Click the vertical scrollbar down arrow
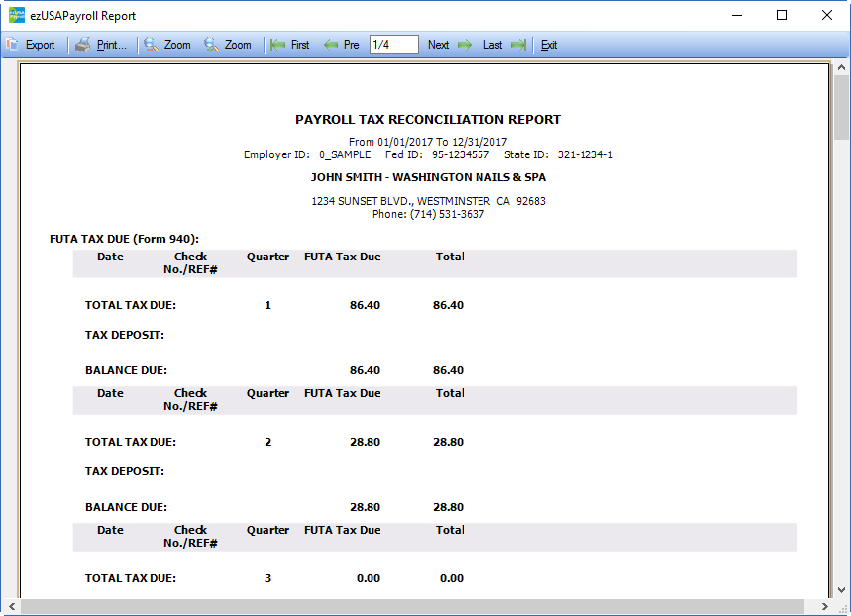This screenshot has width=851, height=616. click(x=841, y=589)
